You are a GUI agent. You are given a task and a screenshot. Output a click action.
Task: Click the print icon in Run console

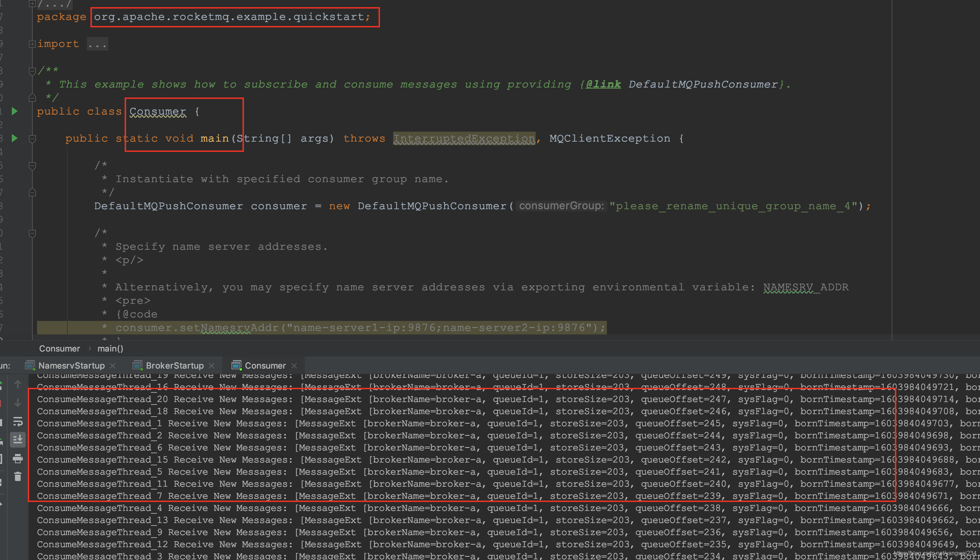18,459
